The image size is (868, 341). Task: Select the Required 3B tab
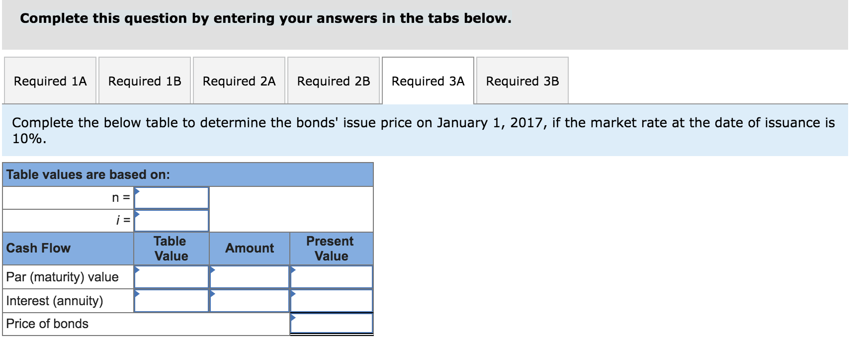[x=522, y=81]
